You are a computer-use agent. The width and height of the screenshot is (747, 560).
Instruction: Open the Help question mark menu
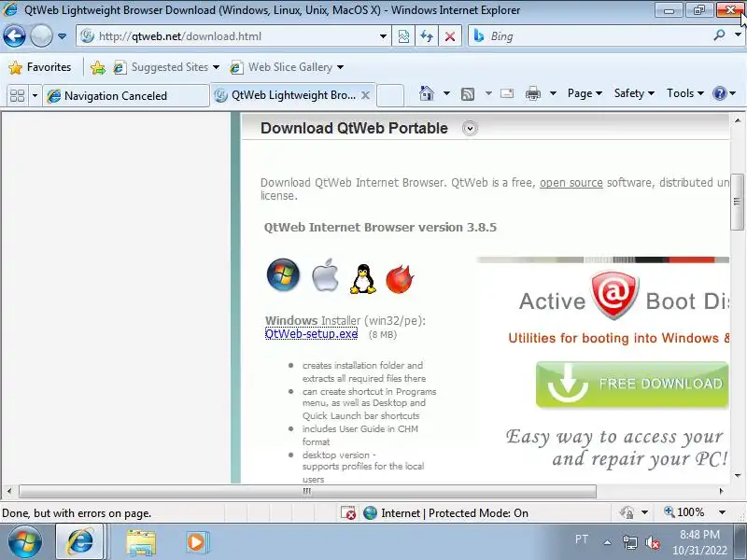coord(724,93)
